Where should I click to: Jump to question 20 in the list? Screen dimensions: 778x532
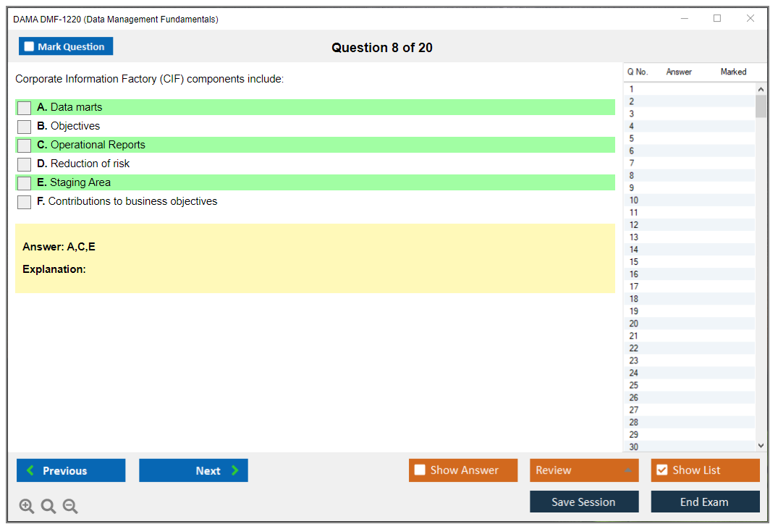click(x=634, y=324)
